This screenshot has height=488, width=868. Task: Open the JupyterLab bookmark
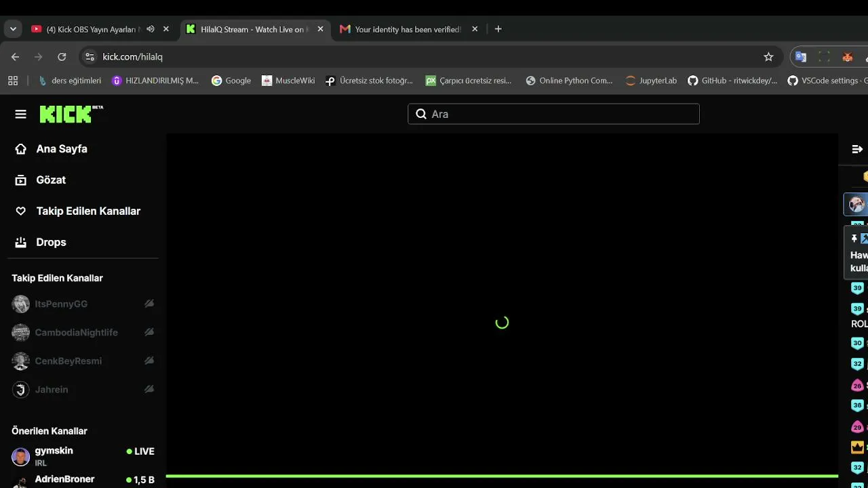tap(651, 81)
